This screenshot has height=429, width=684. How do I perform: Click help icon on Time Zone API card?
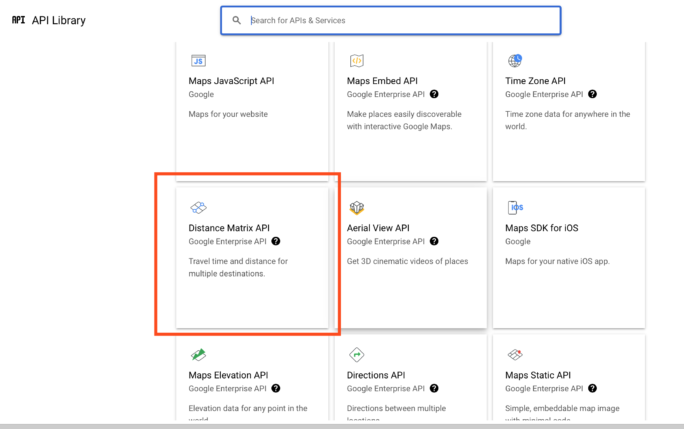pyautogui.click(x=592, y=94)
